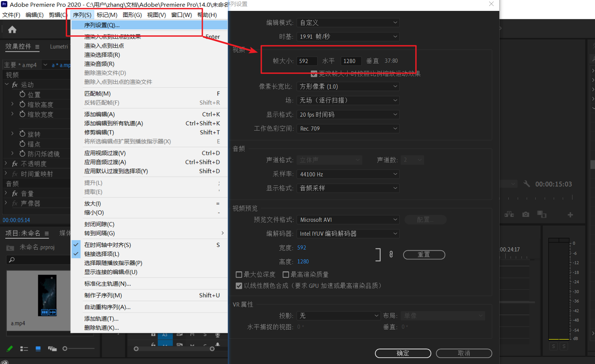The width and height of the screenshot is (595, 364).
Task: Toggle animation stopwatch for 锚点
Action: tap(23, 144)
